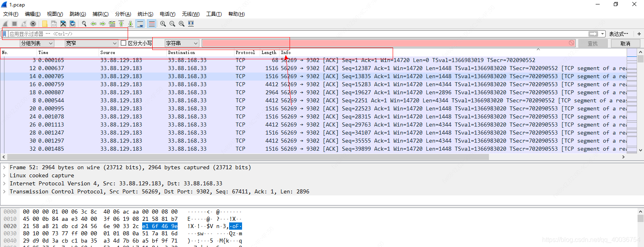Viewport: 644px width, 247px height.
Task: Click the packet list scroll-down arrow
Action: pyautogui.click(x=640, y=150)
